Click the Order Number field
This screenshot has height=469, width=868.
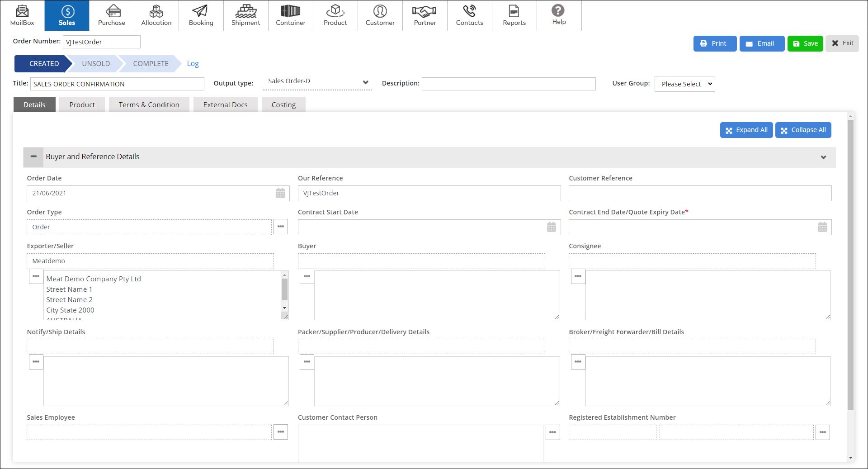(x=102, y=42)
